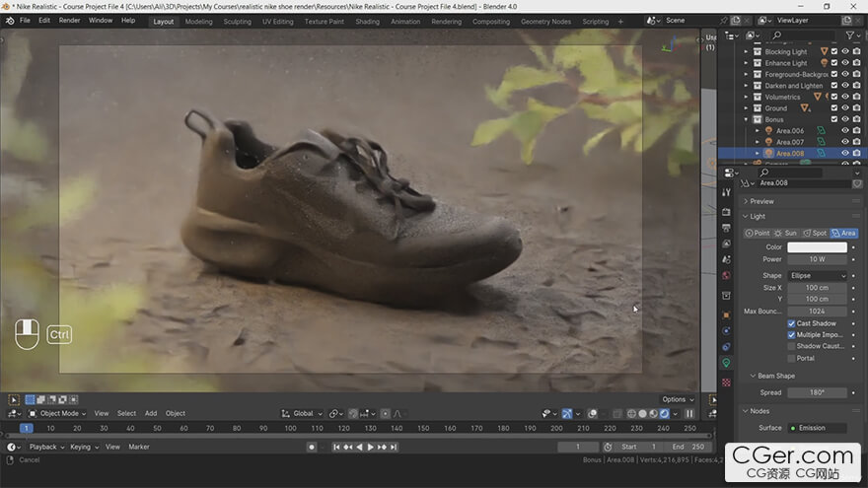
Task: Uncheck the Multiple Importance checkbox
Action: (x=791, y=335)
